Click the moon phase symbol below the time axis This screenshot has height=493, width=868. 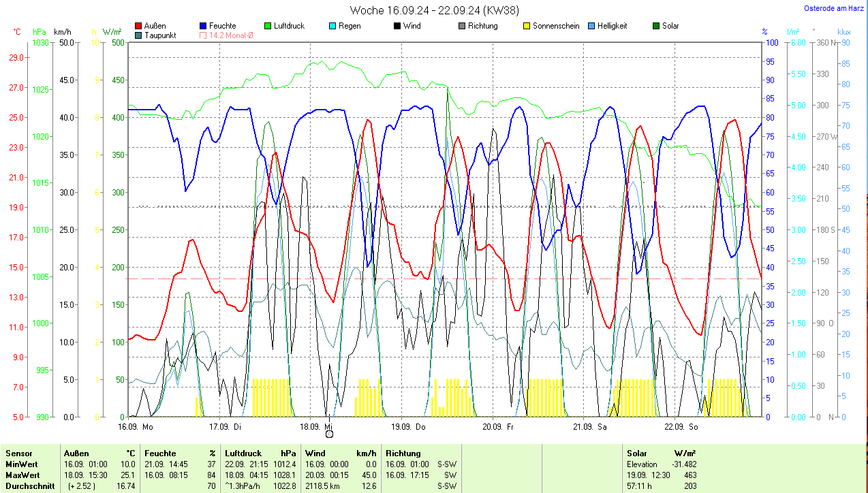click(x=329, y=434)
